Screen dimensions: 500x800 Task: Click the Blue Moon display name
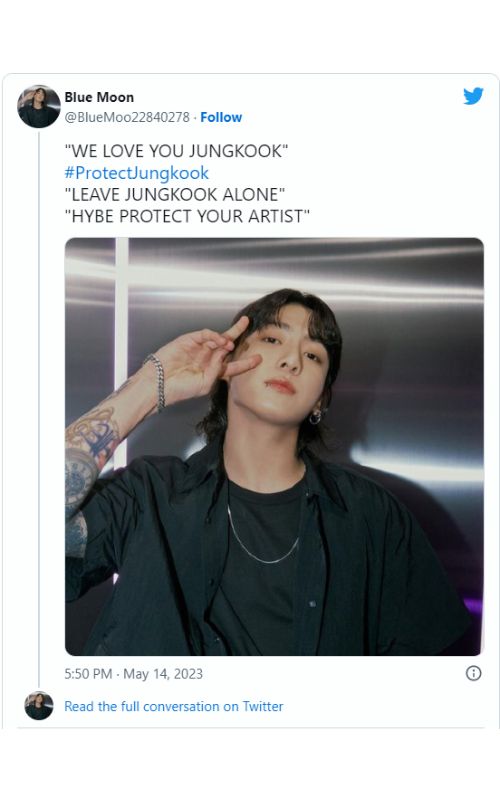[x=99, y=97]
